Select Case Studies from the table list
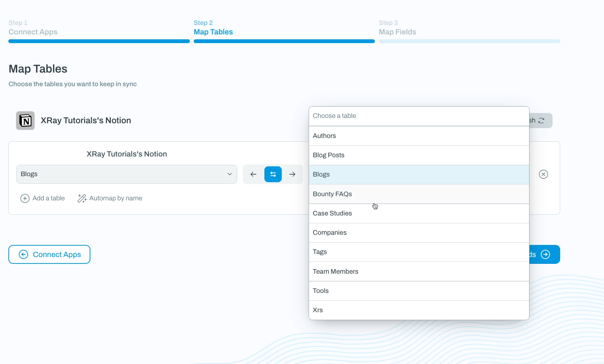 pos(419,213)
